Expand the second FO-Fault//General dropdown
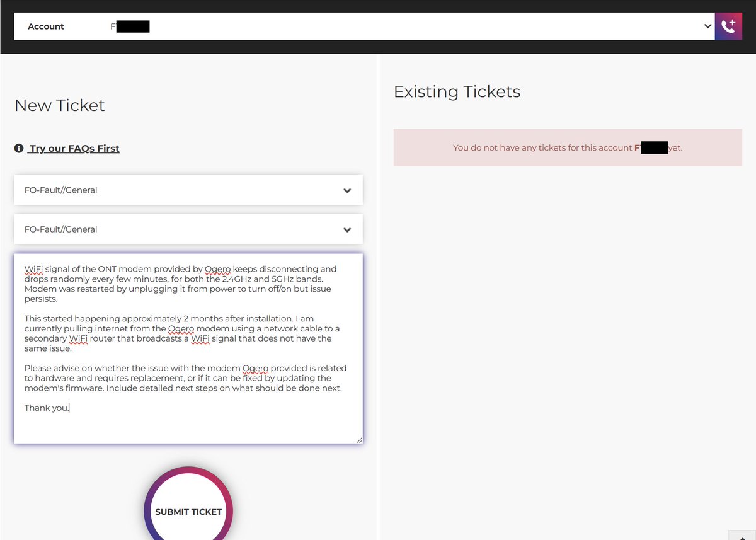 [188, 229]
